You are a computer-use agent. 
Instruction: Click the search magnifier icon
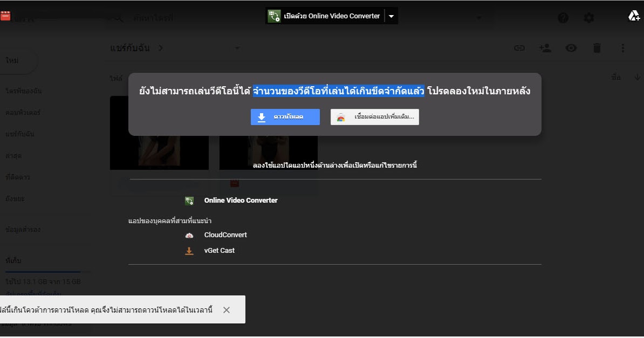pyautogui.click(x=118, y=18)
